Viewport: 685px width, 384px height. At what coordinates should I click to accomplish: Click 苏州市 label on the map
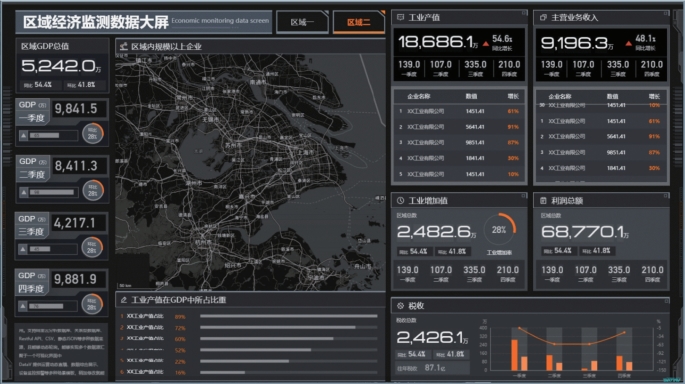coord(233,145)
